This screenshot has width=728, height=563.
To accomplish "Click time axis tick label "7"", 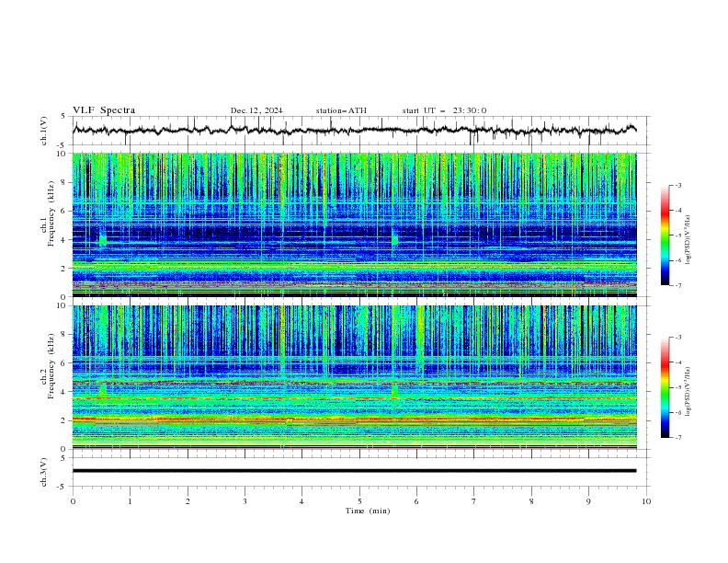I will point(474,501).
